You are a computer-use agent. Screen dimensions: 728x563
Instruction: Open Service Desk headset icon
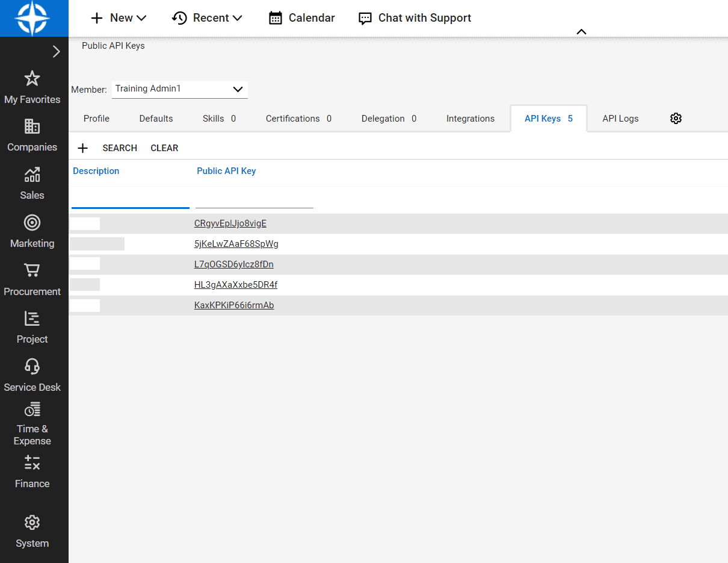tap(32, 366)
